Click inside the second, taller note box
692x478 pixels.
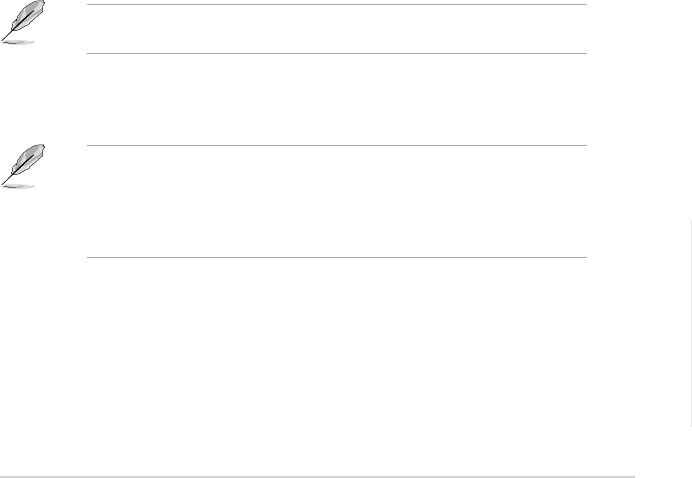tap(336, 201)
